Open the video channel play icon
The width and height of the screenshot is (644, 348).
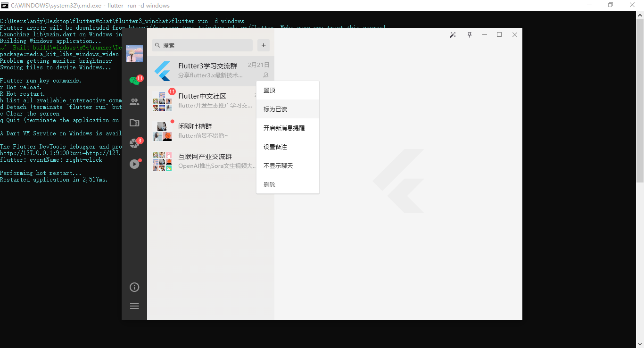134,164
